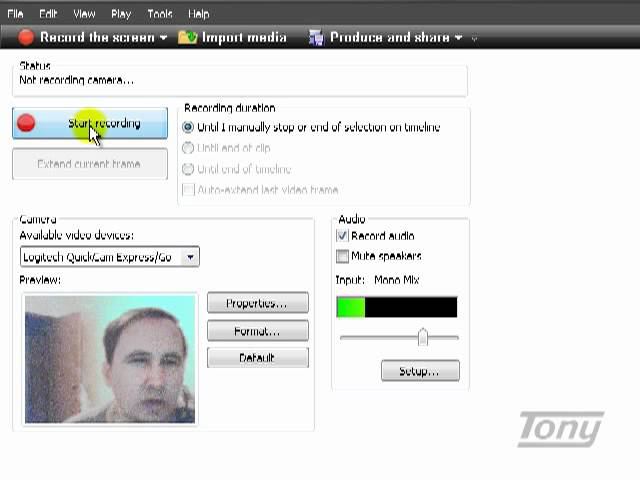The height and width of the screenshot is (480, 640).
Task: Expand the Produce and share dropdown arrow
Action: 458,38
